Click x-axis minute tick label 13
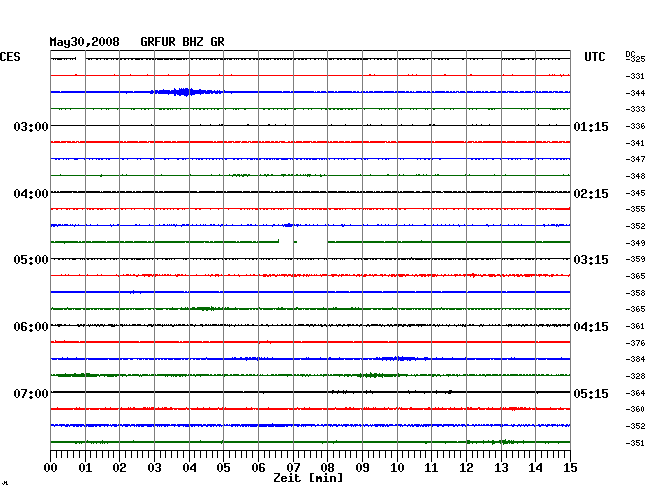650x494 pixels. (x=501, y=468)
